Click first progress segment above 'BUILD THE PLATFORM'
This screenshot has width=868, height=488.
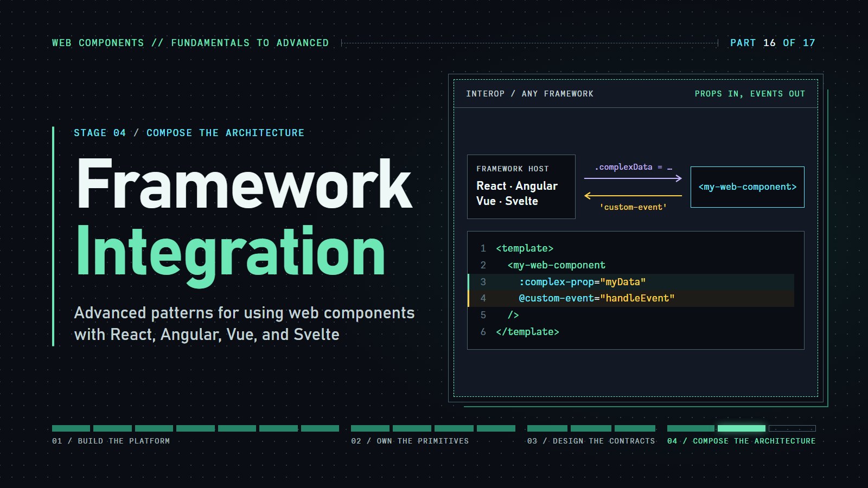(x=71, y=428)
